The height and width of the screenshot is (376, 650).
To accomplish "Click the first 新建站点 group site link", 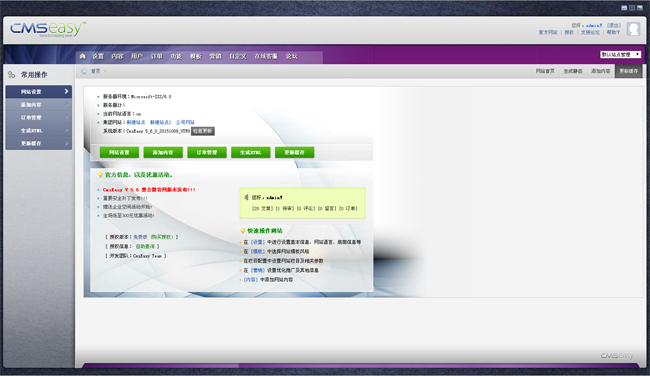I will (136, 122).
